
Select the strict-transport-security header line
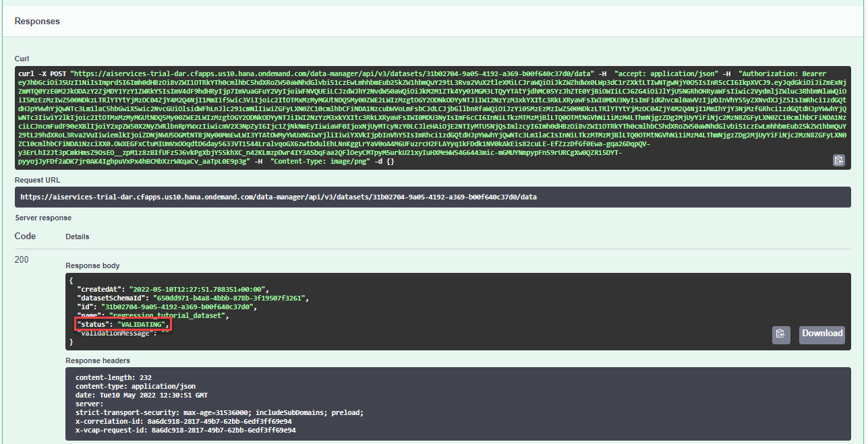point(220,412)
